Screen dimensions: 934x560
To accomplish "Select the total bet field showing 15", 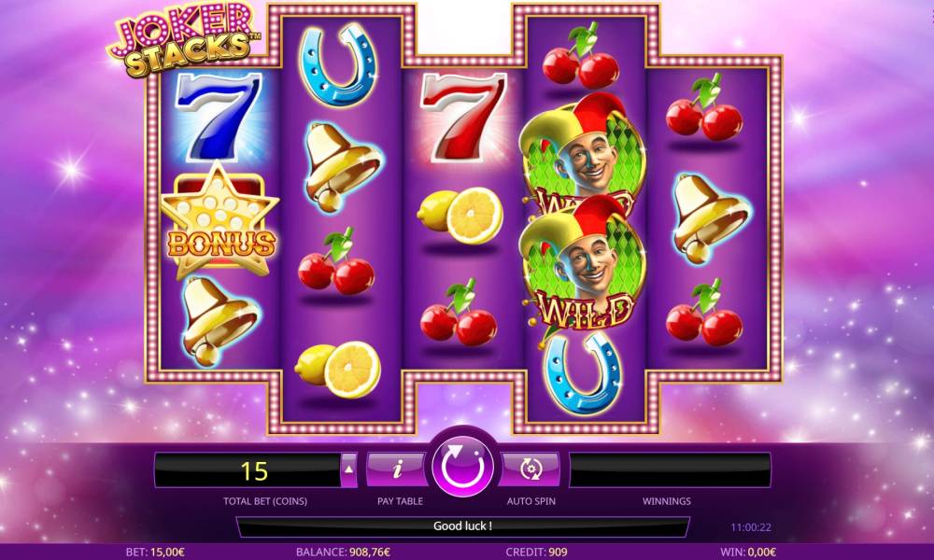I will (248, 470).
